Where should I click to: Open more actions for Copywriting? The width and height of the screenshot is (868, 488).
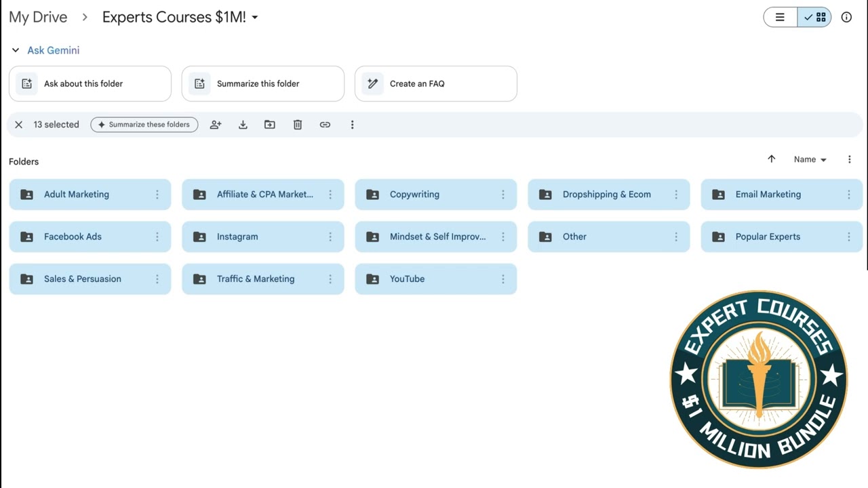503,195
